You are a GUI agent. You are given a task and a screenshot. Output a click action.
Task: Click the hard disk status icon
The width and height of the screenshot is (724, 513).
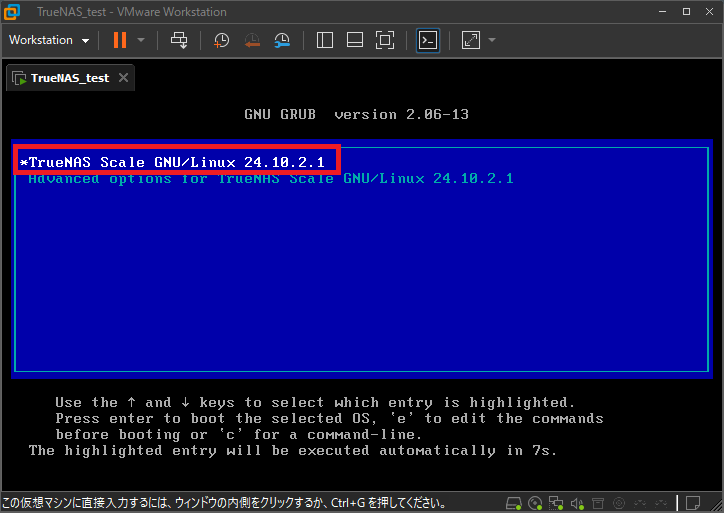coord(513,503)
